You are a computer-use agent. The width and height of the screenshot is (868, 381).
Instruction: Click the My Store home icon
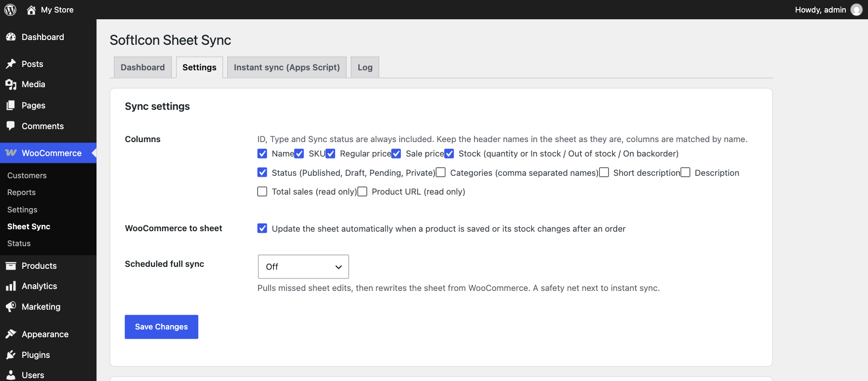(31, 10)
